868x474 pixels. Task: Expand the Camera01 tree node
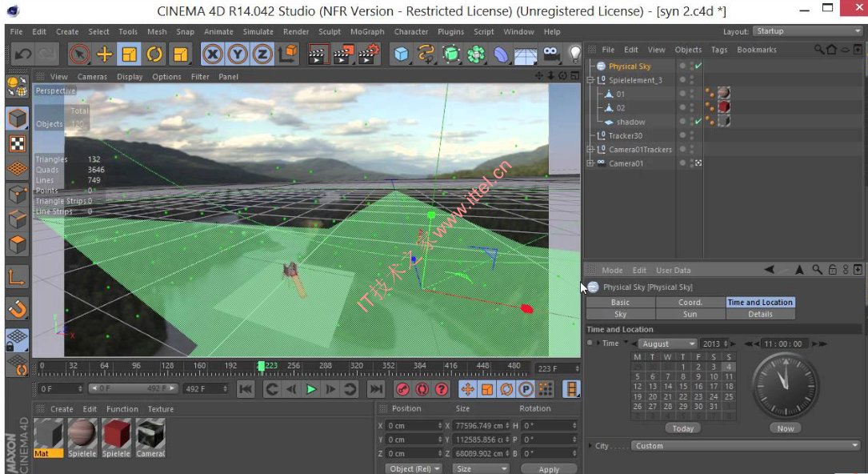point(590,163)
